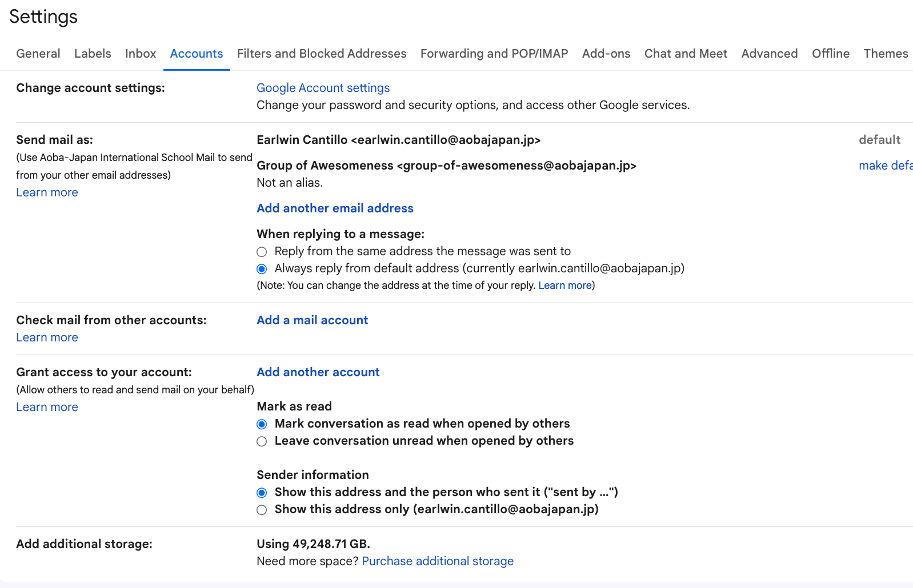Viewport: 913px width, 588px height.
Task: Go to the Inbox settings tab
Action: pos(141,54)
